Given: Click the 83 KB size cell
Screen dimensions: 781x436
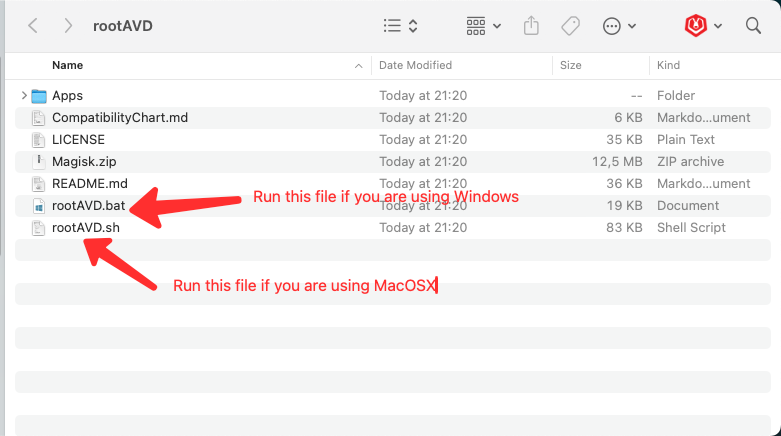Looking at the screenshot, I should click(624, 227).
